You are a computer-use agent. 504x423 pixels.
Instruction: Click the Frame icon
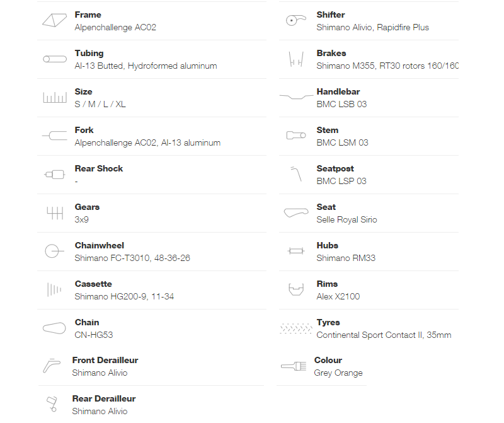click(x=54, y=21)
